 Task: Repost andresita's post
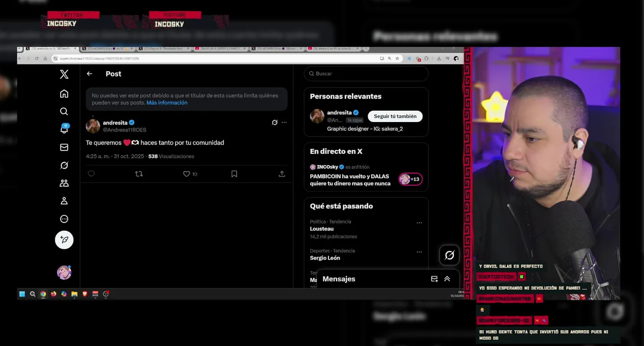pyautogui.click(x=139, y=174)
